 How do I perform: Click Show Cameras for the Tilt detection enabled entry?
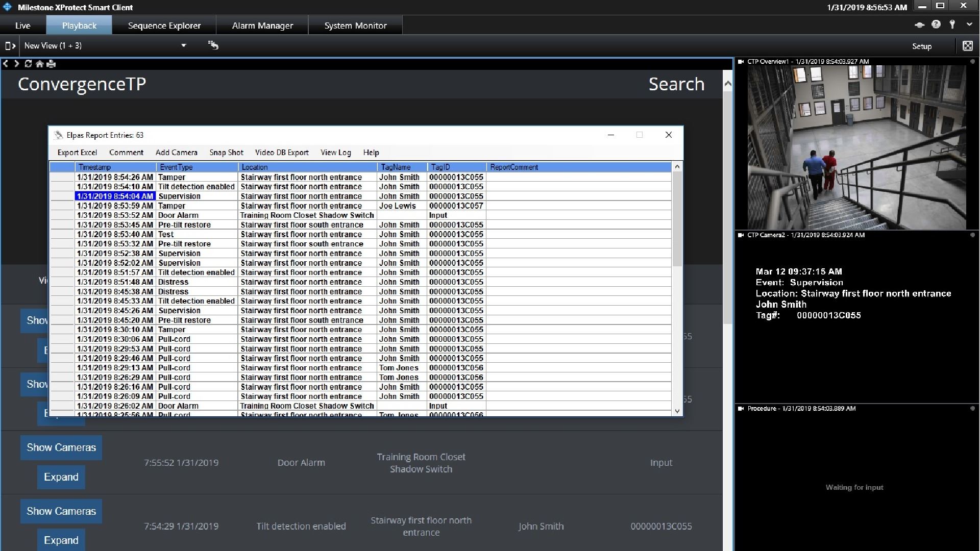tap(61, 511)
